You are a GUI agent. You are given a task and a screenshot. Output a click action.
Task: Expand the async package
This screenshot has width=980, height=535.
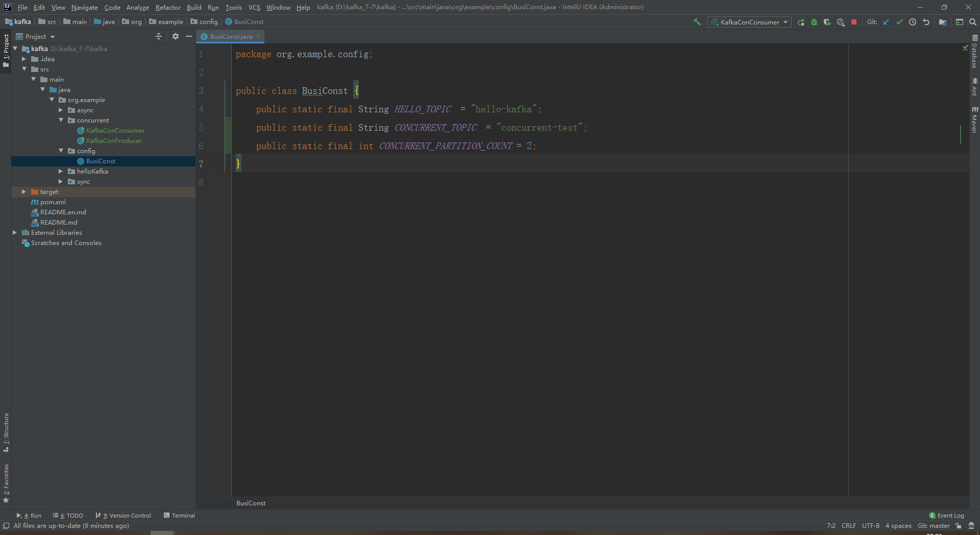click(61, 110)
